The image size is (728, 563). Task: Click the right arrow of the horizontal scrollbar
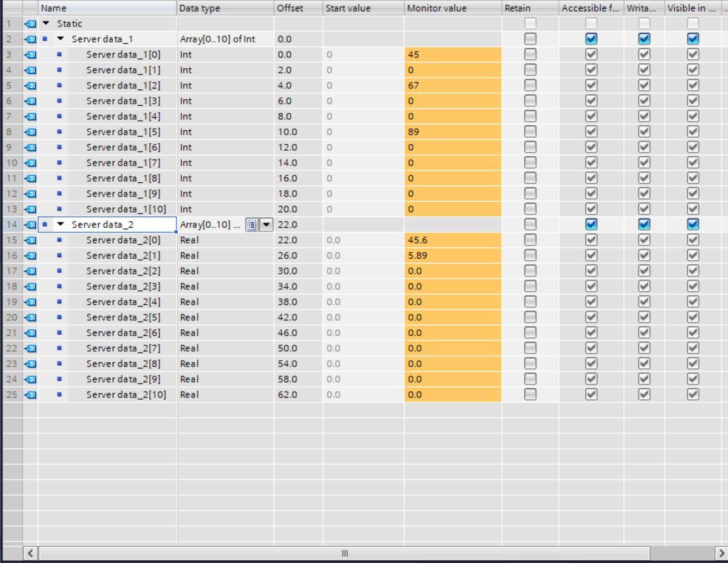(x=721, y=553)
